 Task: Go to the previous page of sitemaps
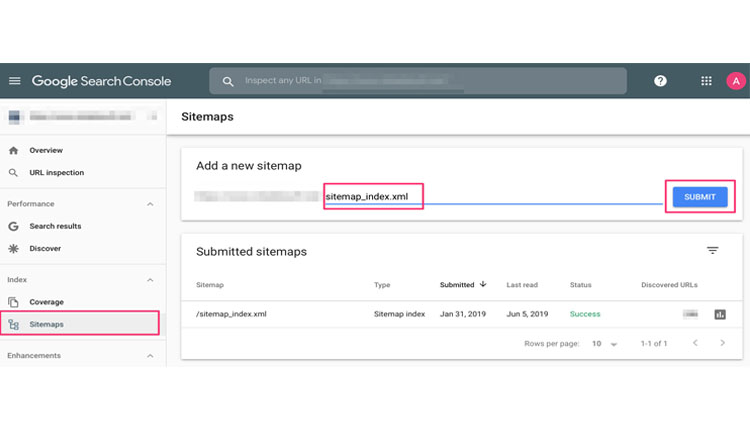point(695,343)
